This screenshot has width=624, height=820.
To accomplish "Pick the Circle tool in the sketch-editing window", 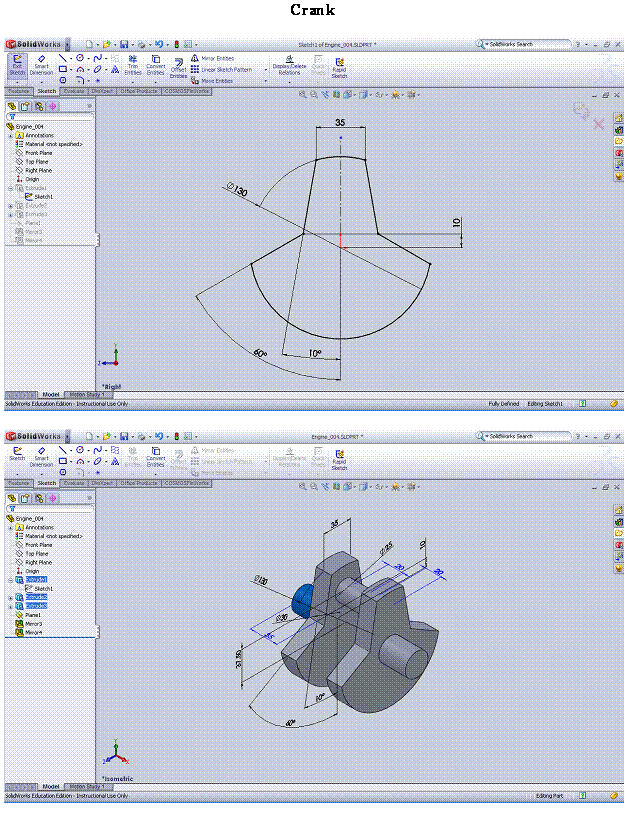I will 80,58.
